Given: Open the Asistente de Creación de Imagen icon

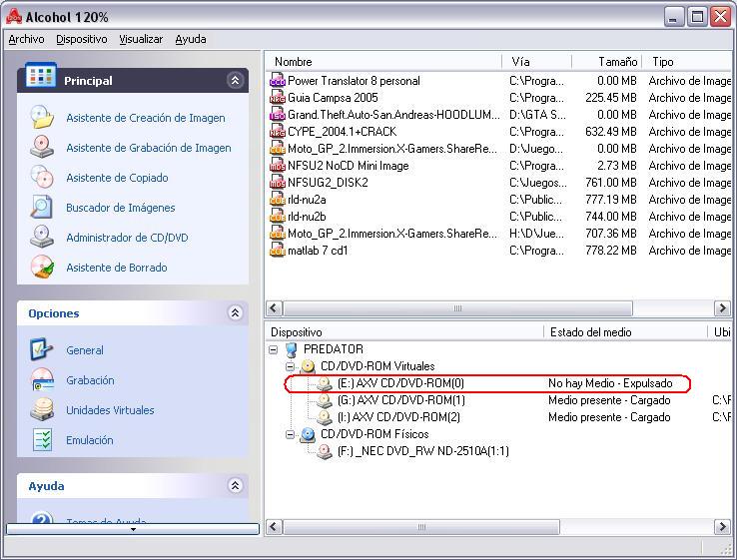Looking at the screenshot, I should pos(42,117).
